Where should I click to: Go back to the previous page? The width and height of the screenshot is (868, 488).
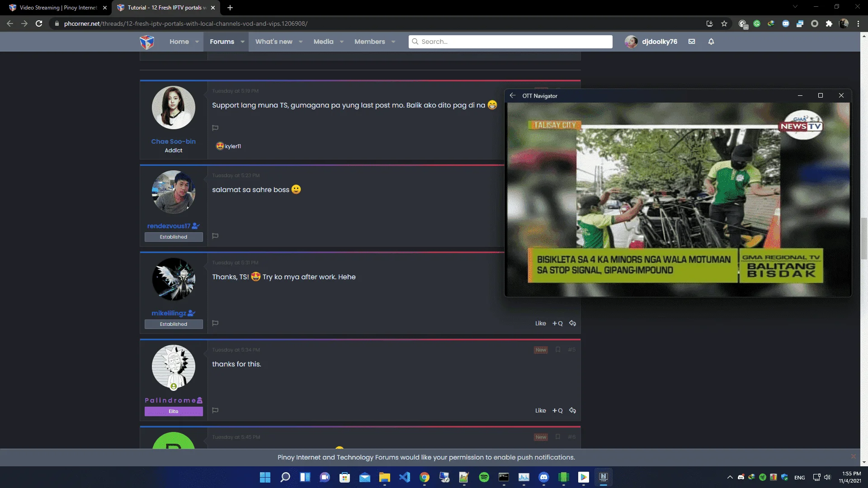[10, 23]
